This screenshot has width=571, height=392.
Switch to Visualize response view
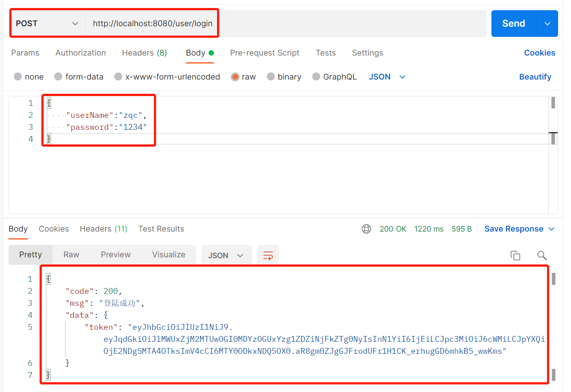click(x=169, y=255)
